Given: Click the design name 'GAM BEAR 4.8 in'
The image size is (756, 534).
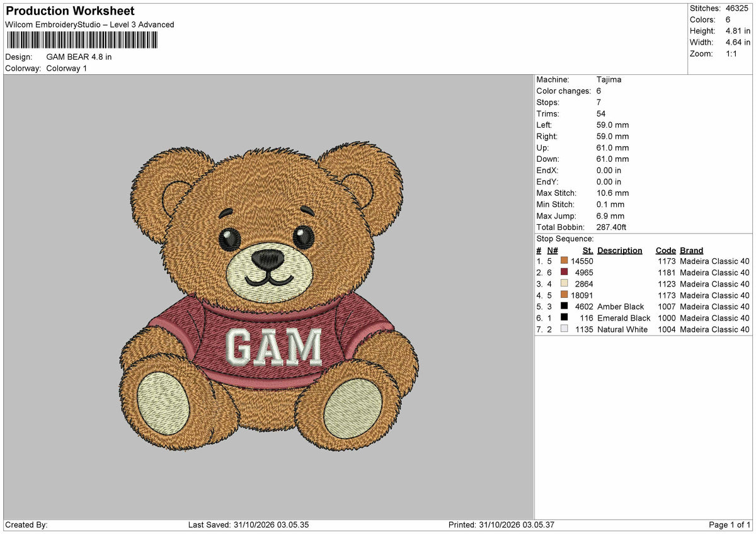Looking at the screenshot, I should (x=79, y=57).
